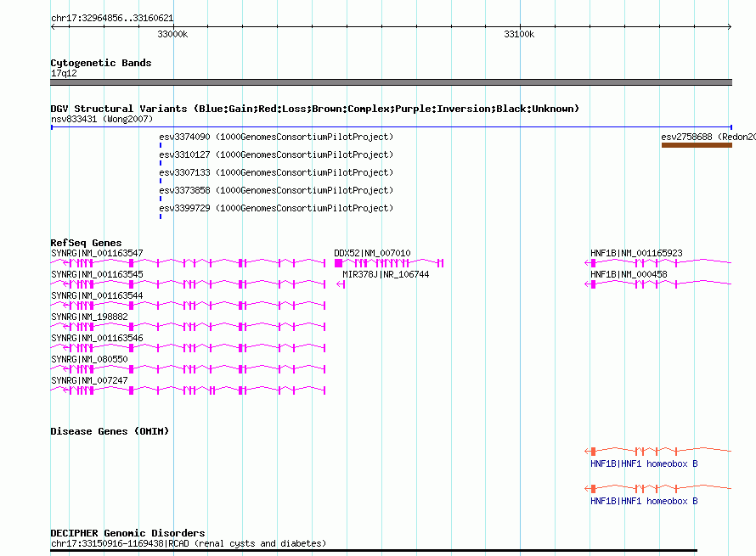Click the 33100k ruler marker
756x556 pixels.
coord(519,34)
